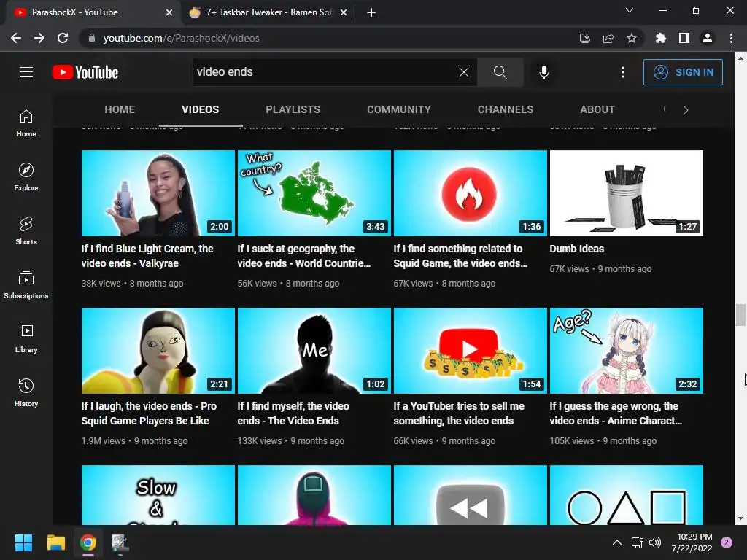Click the scrollbar down arrow

click(x=740, y=518)
